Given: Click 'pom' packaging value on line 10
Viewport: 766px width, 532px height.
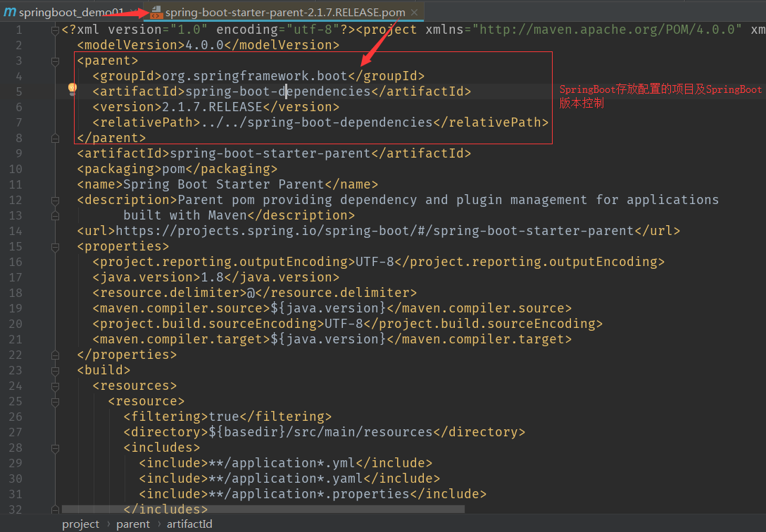Looking at the screenshot, I should [x=173, y=169].
